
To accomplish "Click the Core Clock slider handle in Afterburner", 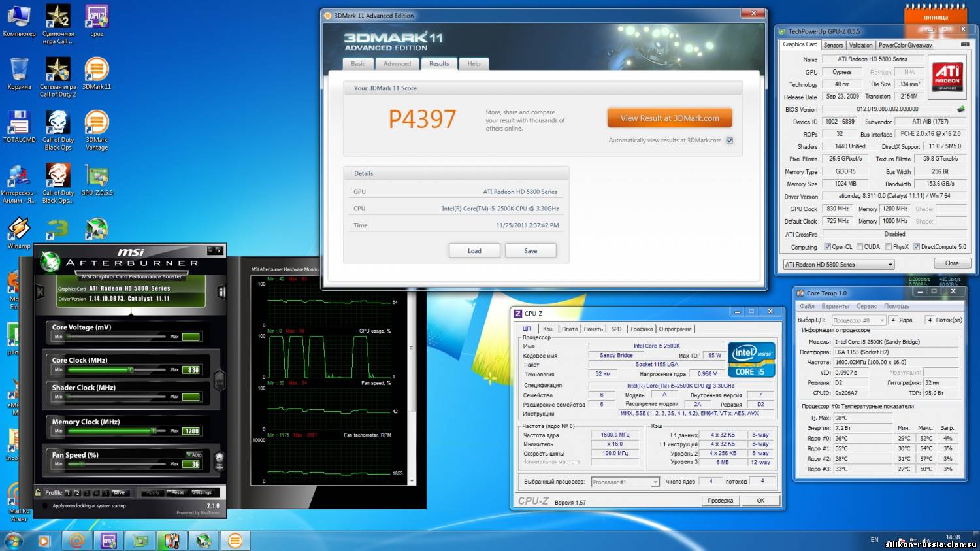I will (131, 370).
